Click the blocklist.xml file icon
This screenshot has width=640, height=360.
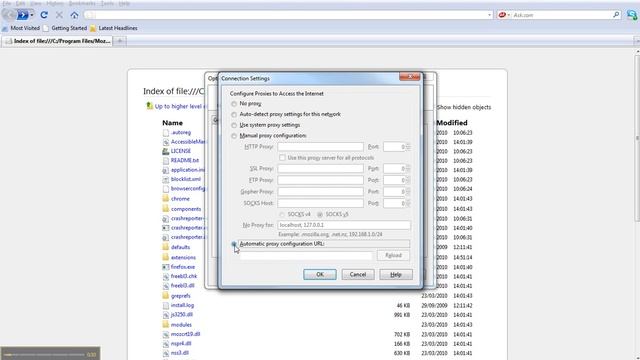(165, 179)
